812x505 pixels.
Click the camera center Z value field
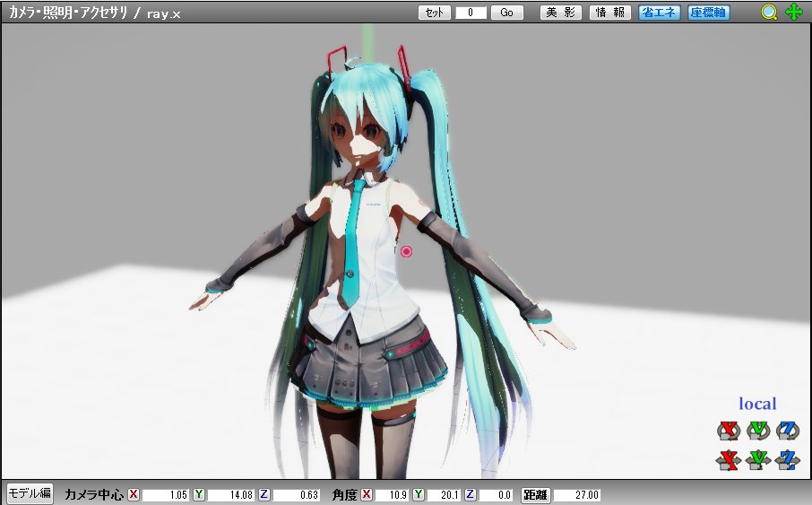pyautogui.click(x=296, y=494)
